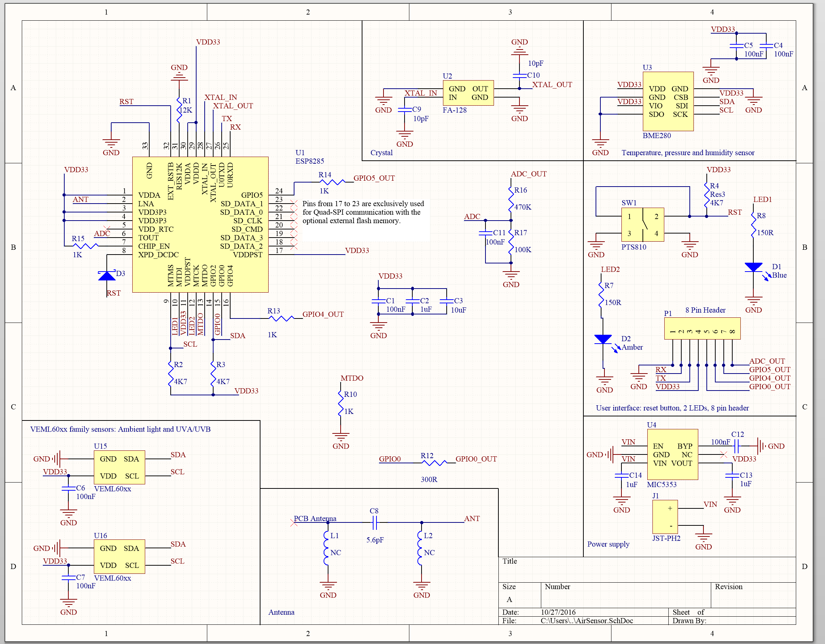The image size is (825, 644).
Task: Click the 'User interface: reset button' caption
Action: point(672,408)
